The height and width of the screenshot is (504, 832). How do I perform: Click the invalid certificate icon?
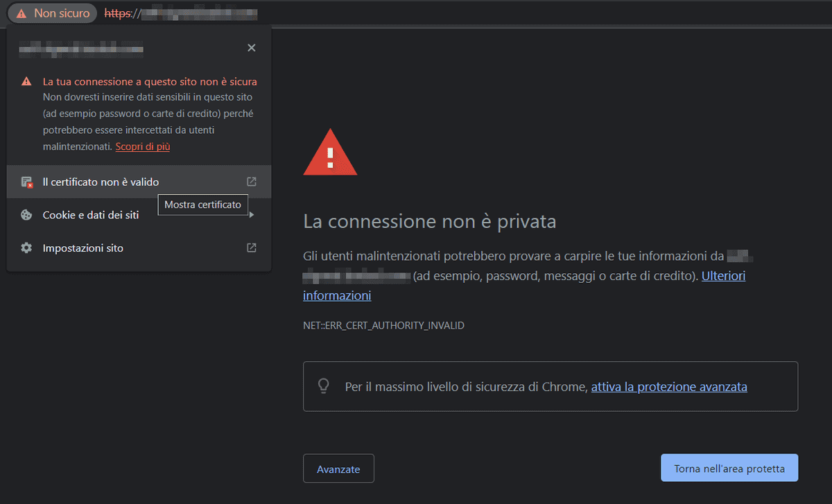pyautogui.click(x=26, y=182)
